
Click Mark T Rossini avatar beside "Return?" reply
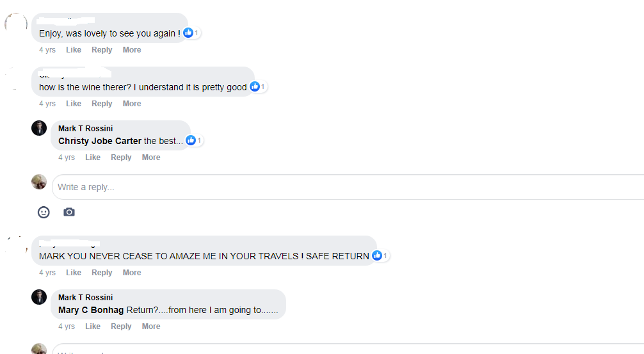[x=39, y=297]
